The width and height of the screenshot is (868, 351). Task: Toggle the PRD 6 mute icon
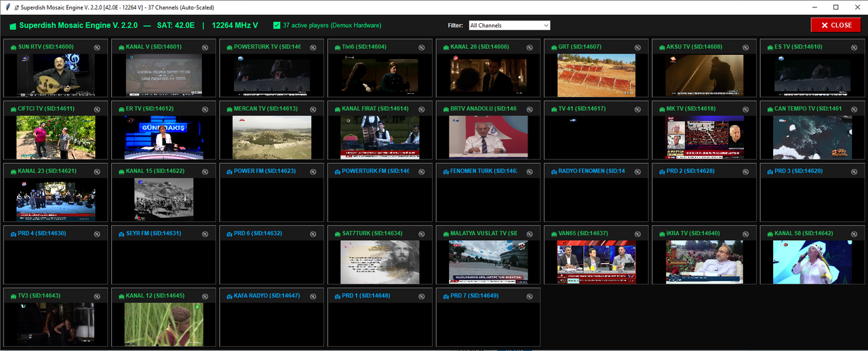pos(313,234)
